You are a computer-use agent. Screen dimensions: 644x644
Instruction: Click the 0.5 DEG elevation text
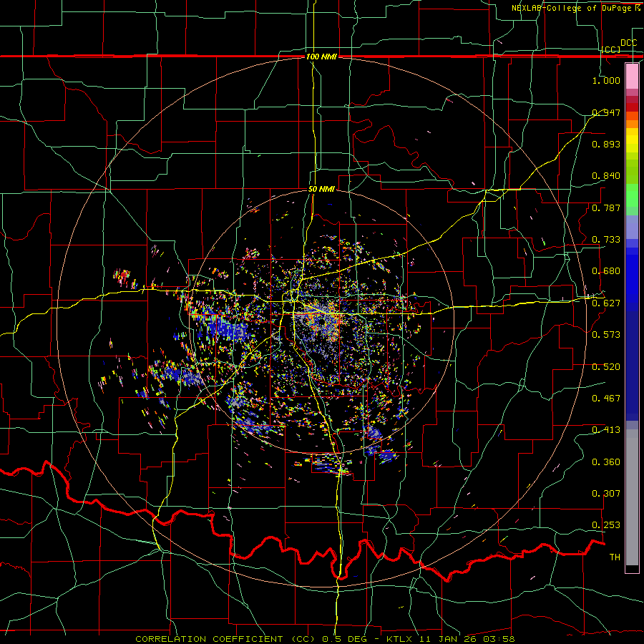coord(345,639)
